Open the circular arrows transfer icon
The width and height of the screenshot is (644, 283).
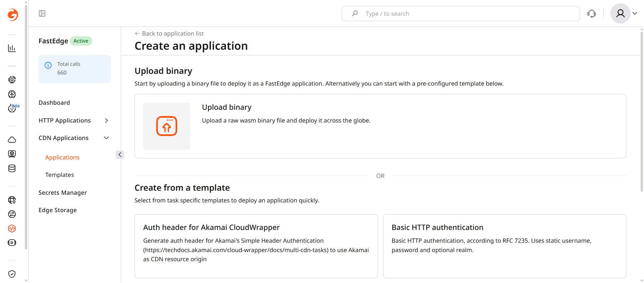(x=12, y=214)
